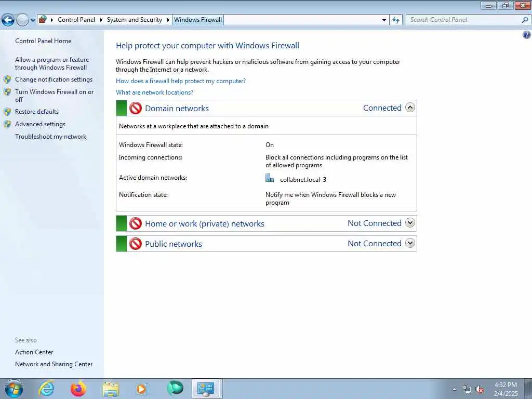Click the collabnet.local network icon
This screenshot has height=399, width=532.
(x=270, y=178)
